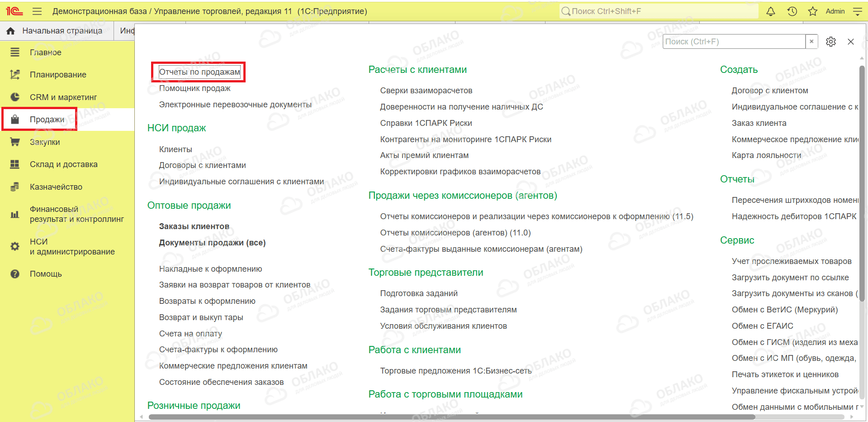Click the Admin user name
Viewport: 868px width, 422px height.
835,11
